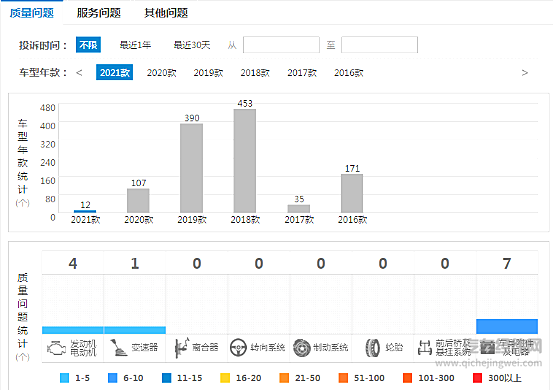
Task: Click the tire (轮胎) icon
Action: [372, 348]
